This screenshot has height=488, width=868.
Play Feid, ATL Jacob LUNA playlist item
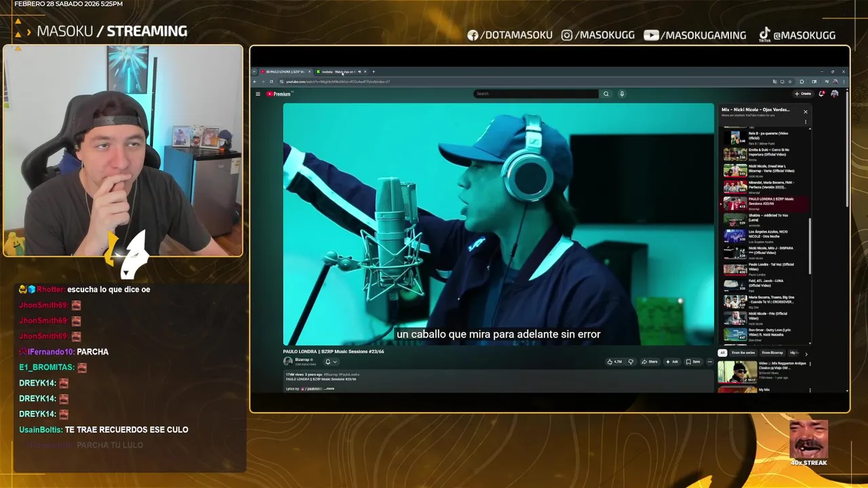pyautogui.click(x=765, y=285)
